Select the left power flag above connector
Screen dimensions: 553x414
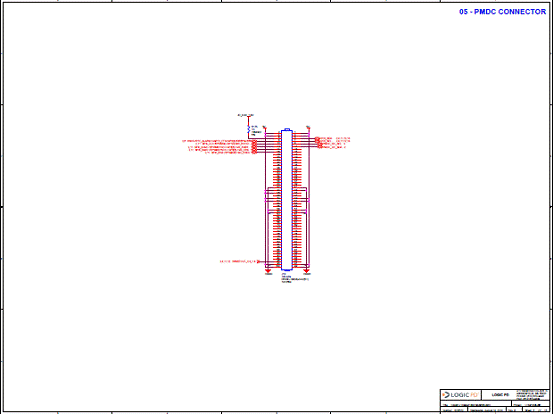[265, 128]
